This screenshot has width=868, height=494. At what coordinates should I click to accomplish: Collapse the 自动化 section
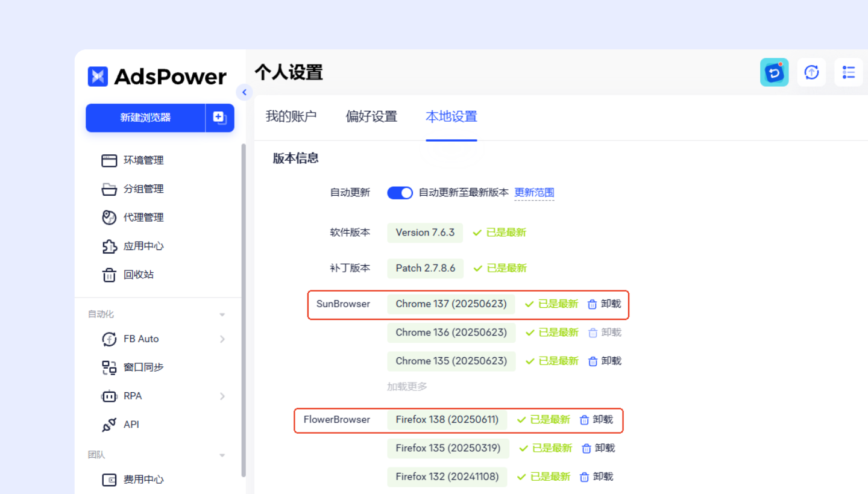click(x=222, y=314)
